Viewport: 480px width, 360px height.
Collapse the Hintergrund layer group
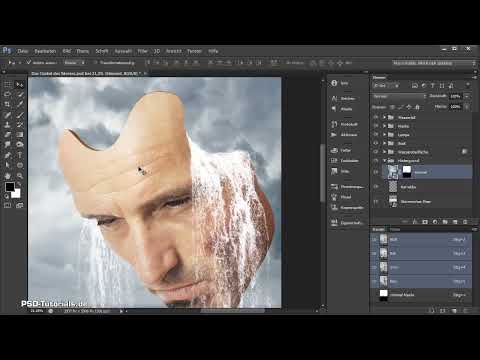pyautogui.click(x=384, y=161)
